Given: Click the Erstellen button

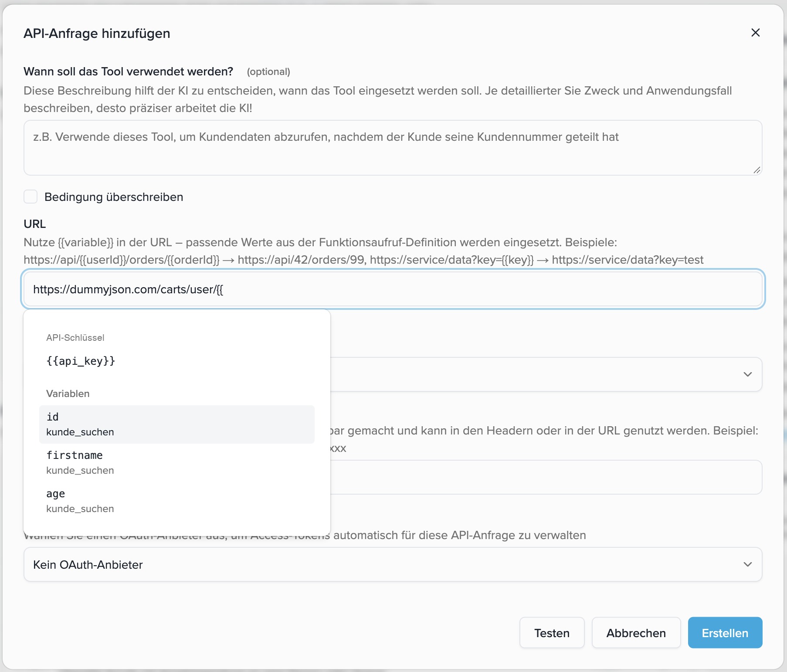Looking at the screenshot, I should pos(725,633).
